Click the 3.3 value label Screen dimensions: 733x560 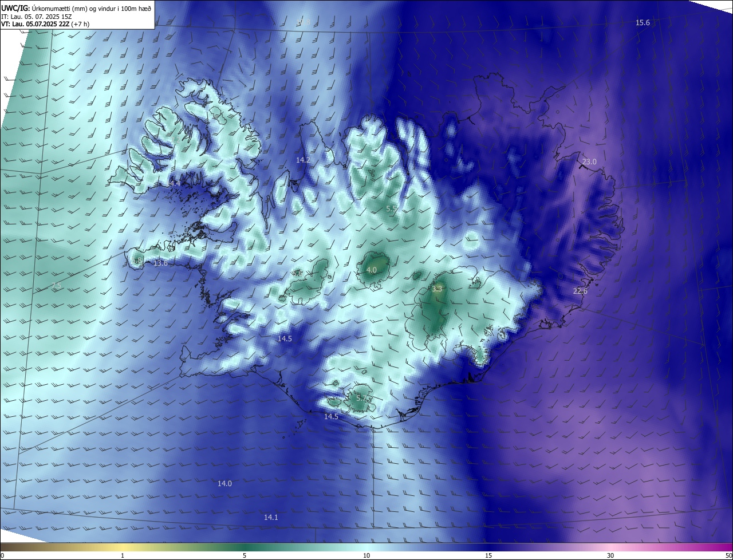[437, 289]
